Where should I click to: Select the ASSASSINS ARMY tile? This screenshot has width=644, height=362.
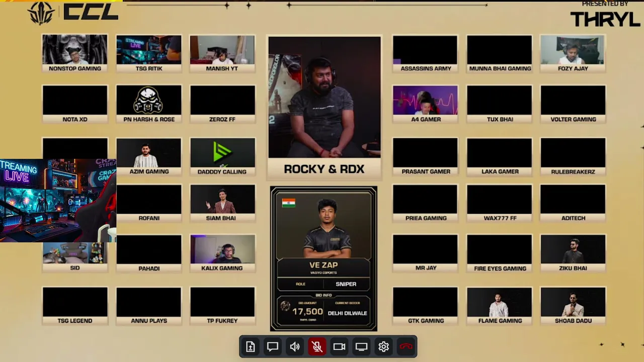425,53
